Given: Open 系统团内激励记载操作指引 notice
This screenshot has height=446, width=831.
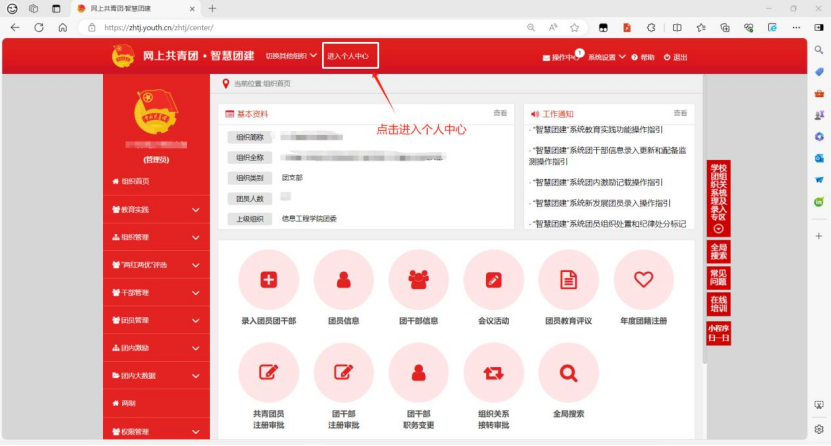Looking at the screenshot, I should (596, 182).
